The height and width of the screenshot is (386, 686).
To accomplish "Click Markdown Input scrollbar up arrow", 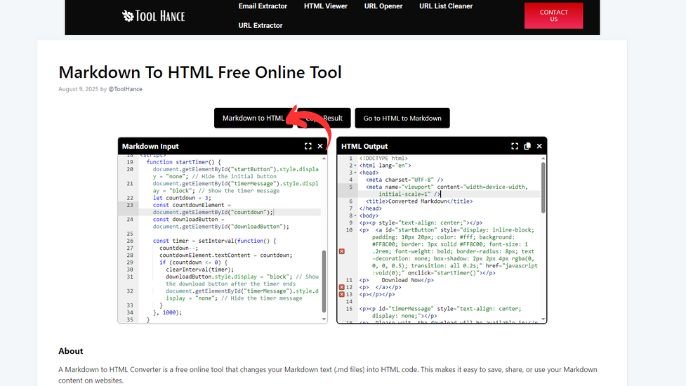I will pyautogui.click(x=324, y=158).
